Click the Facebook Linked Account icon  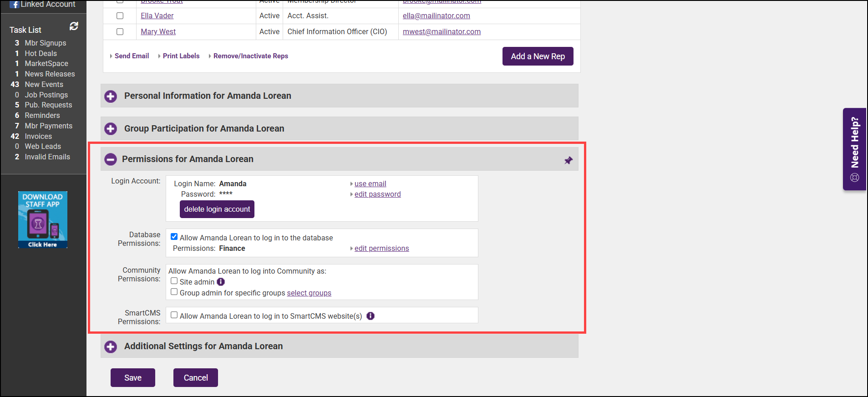14,4
